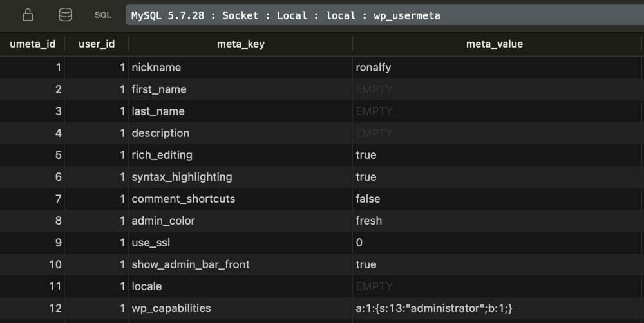Select umeta_id cell with value 5
This screenshot has height=323, width=644.
pyautogui.click(x=32, y=154)
